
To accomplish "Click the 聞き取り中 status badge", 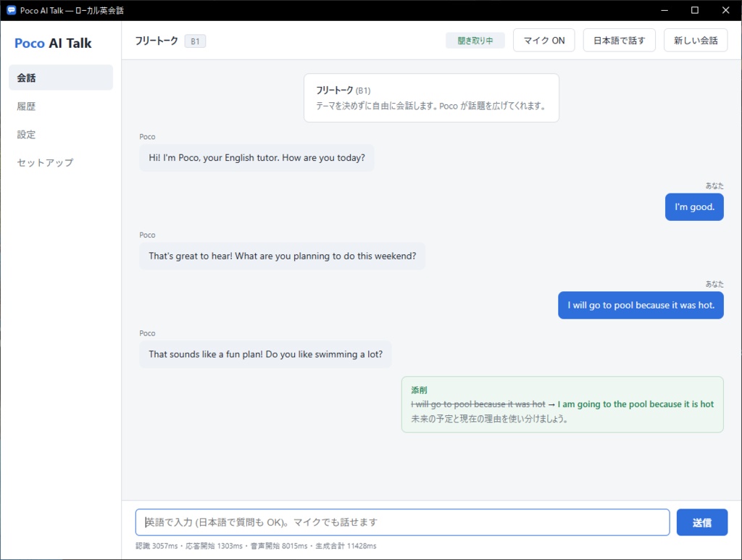I will click(x=475, y=41).
